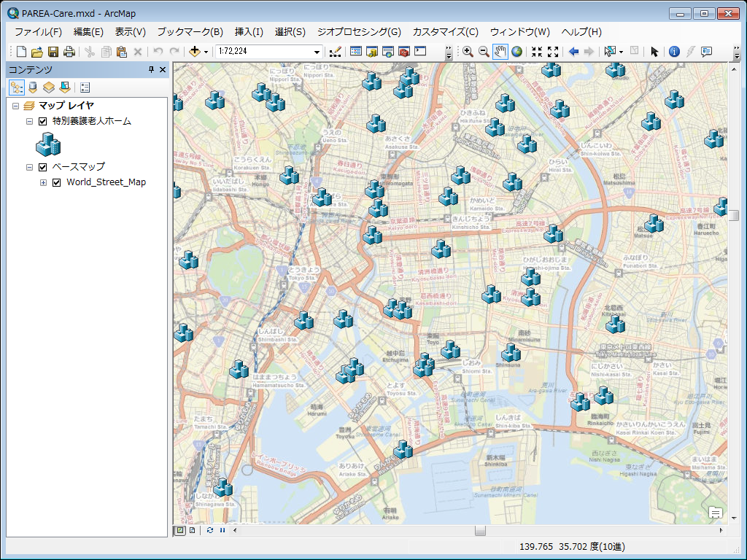Open Standard toolbar overflow options
The width and height of the screenshot is (747, 560).
click(449, 52)
